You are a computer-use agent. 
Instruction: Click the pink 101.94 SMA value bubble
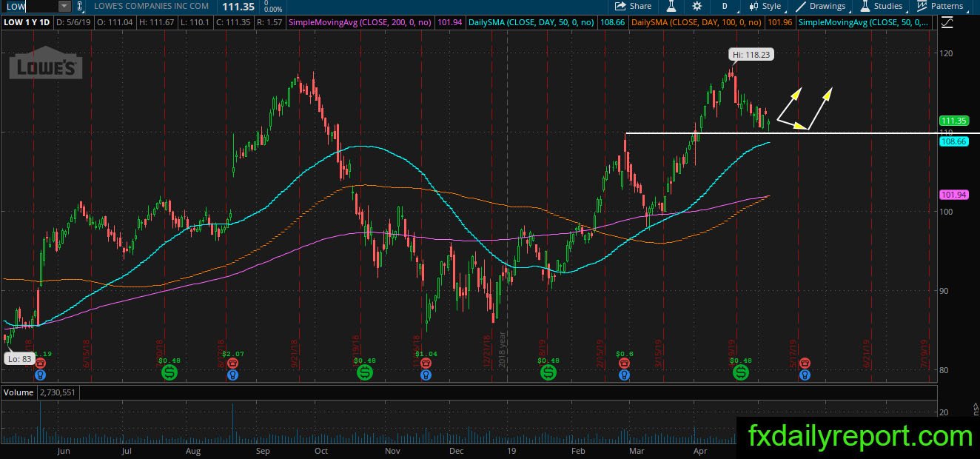pyautogui.click(x=954, y=195)
